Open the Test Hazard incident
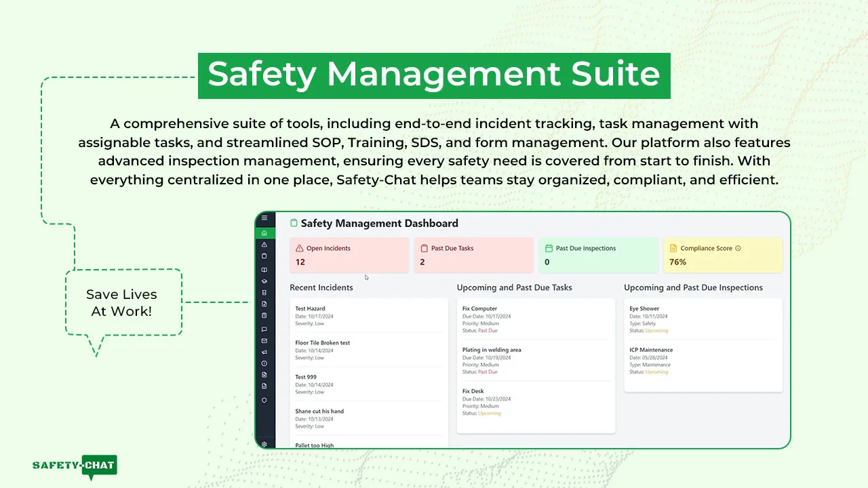The image size is (868, 488). pyautogui.click(x=368, y=316)
